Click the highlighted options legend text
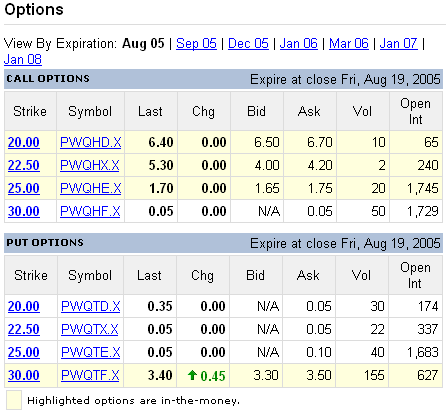Screen dimensions: 446x413 pos(134,400)
